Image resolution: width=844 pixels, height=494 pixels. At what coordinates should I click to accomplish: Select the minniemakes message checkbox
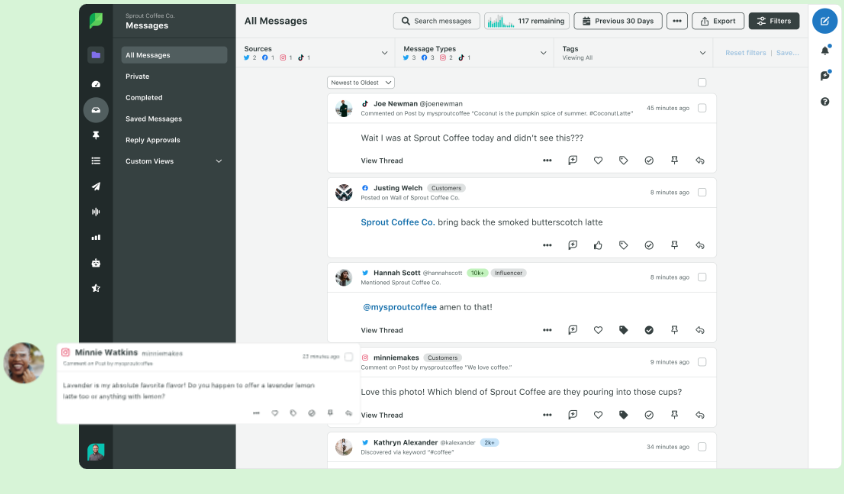click(702, 362)
